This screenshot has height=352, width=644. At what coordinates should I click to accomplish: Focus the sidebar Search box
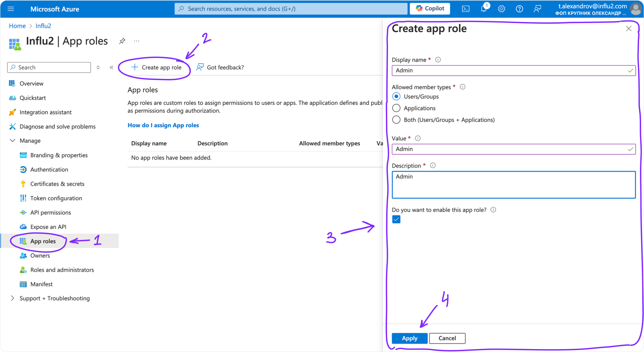(x=49, y=67)
